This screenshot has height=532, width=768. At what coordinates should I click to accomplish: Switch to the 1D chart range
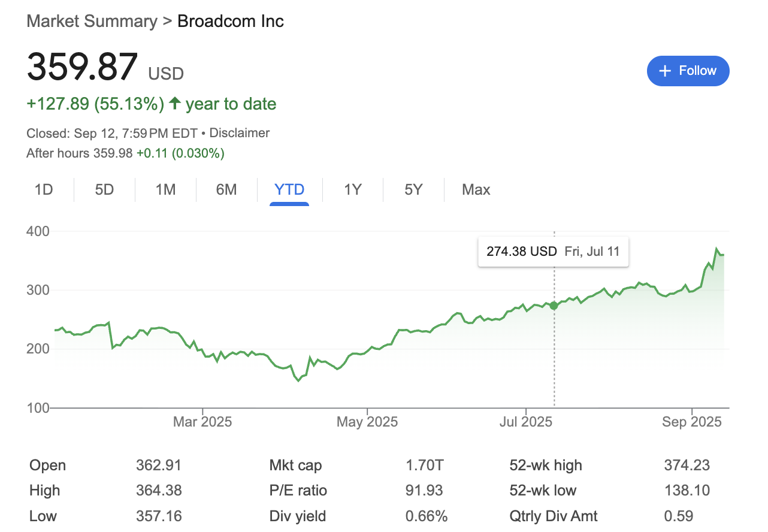[x=44, y=190]
